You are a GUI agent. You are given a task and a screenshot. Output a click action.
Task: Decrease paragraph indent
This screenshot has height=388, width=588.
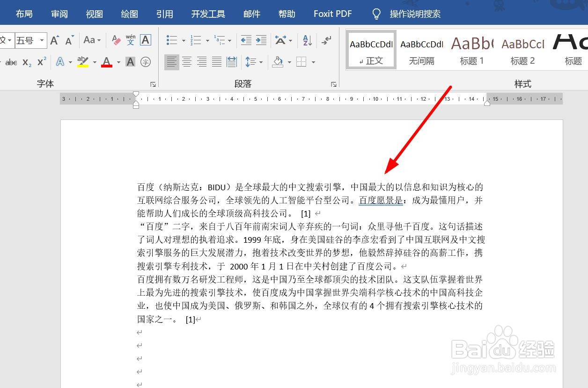tap(246, 40)
